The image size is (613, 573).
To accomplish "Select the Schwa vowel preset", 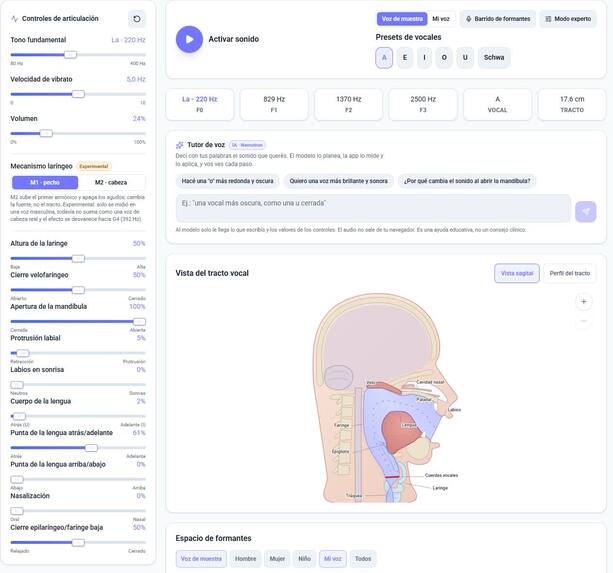I will click(494, 57).
